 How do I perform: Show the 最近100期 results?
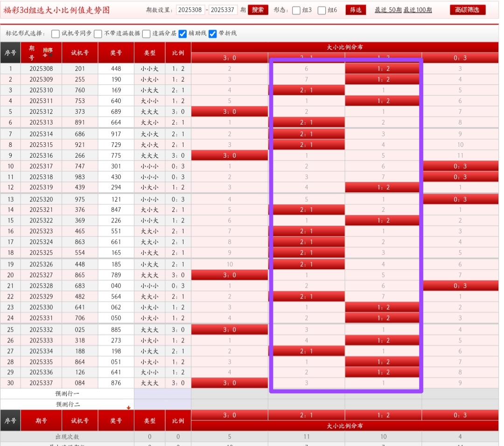click(418, 10)
